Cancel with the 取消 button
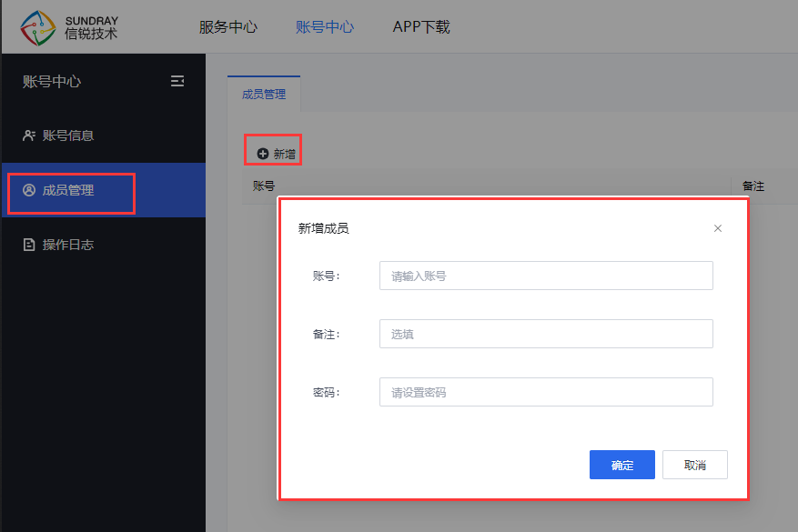Screen dimensions: 798x532 coord(695,465)
